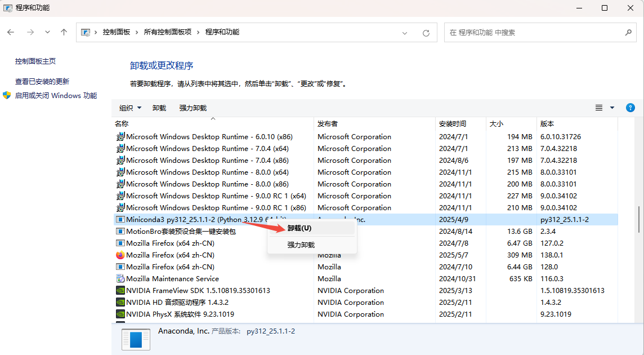
Task: Navigate to 所有控制面板项 in the breadcrumb
Action: pos(168,32)
